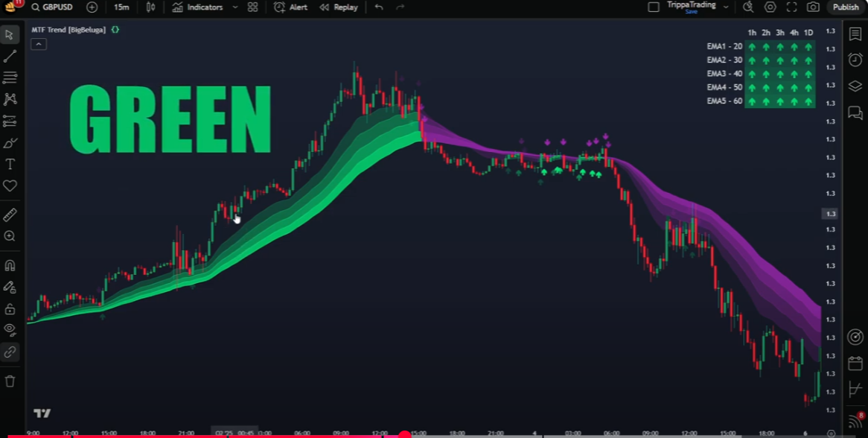
Task: Click the GBPUSD symbol search field
Action: [x=52, y=7]
